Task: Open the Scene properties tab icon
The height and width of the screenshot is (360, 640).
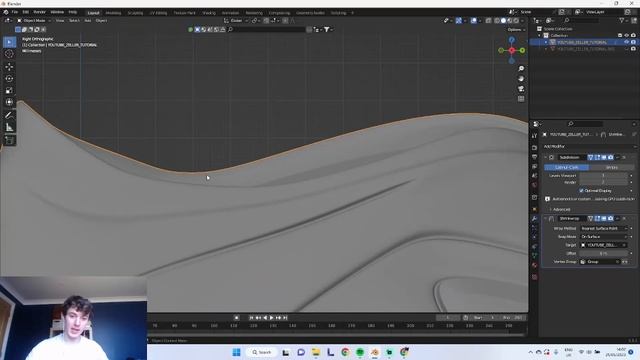Action: [535, 176]
